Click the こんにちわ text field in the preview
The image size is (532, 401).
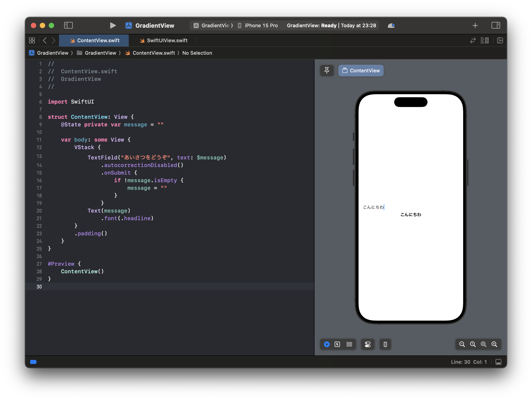click(373, 207)
